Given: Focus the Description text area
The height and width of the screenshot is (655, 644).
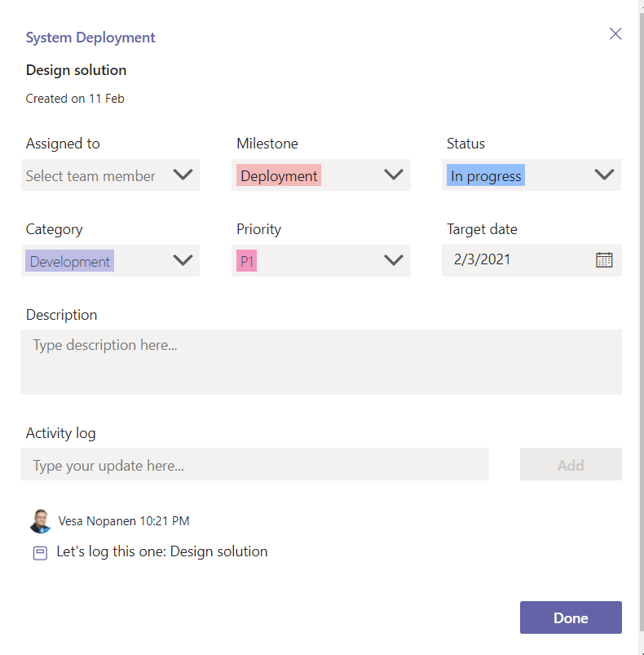Looking at the screenshot, I should point(321,362).
